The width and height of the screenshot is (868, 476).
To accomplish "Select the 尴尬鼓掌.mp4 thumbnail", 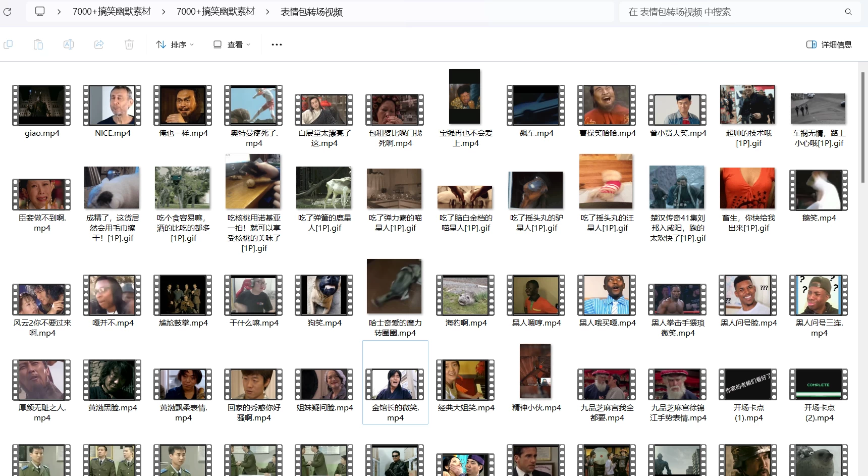I will 183,295.
